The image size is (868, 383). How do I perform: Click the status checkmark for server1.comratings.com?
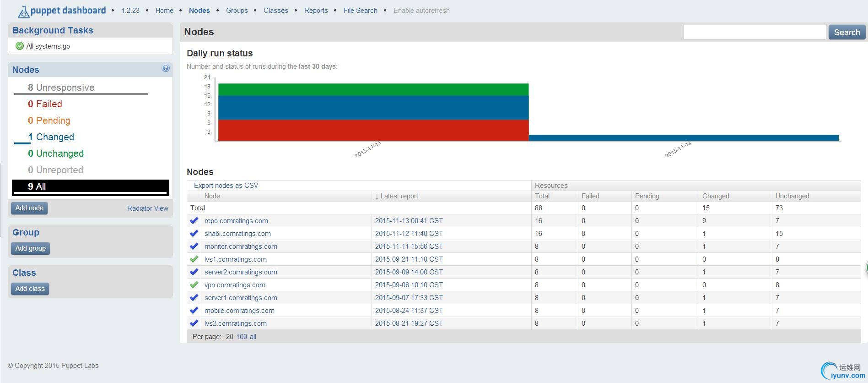pyautogui.click(x=194, y=297)
